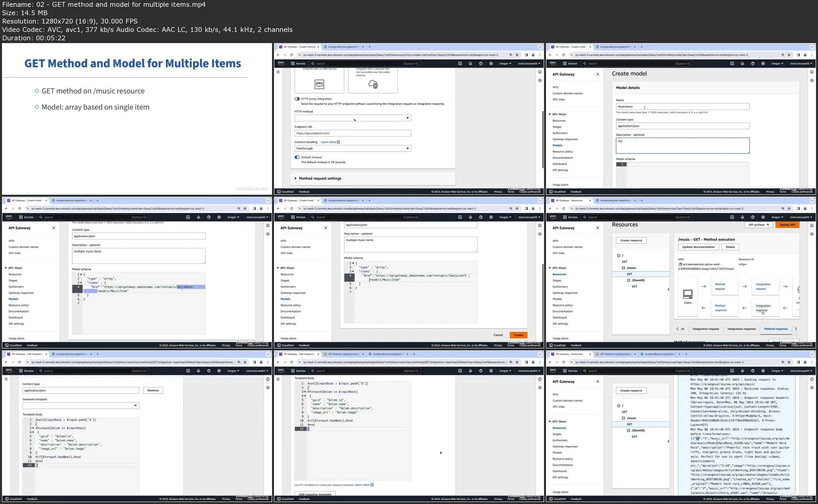Select API Gateway mapping template tab above Add mapping template
This screenshot has height=504, width=818.
[x=343, y=354]
